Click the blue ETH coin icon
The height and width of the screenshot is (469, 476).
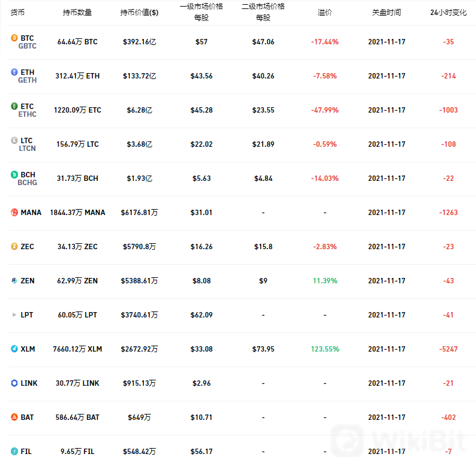[14, 72]
